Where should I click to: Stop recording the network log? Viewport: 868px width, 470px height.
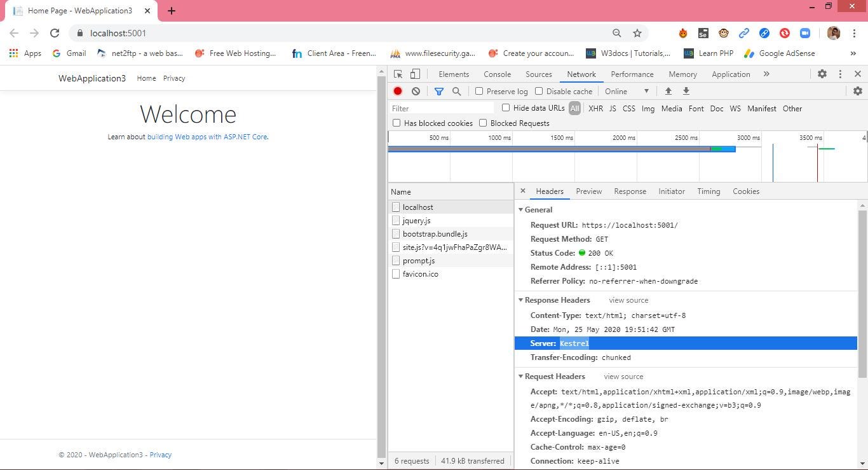click(397, 91)
